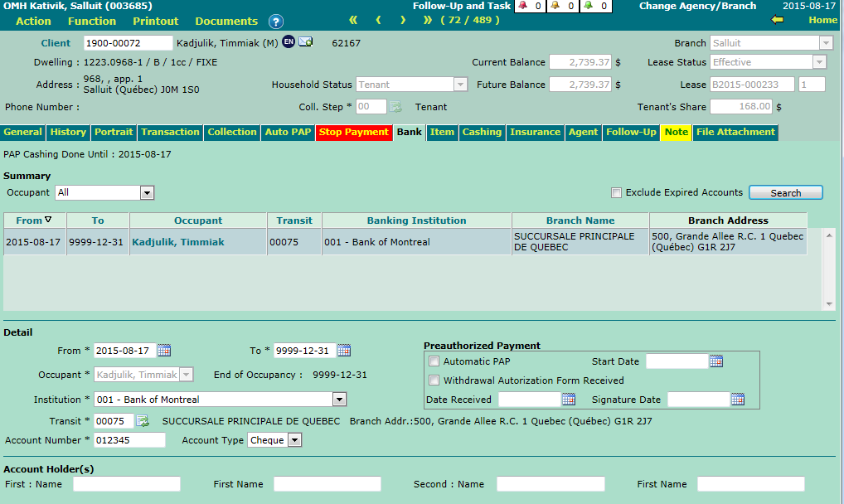844x504 pixels.
Task: Tick the Exclude Expired Accounts checkbox
Action: pyautogui.click(x=616, y=193)
